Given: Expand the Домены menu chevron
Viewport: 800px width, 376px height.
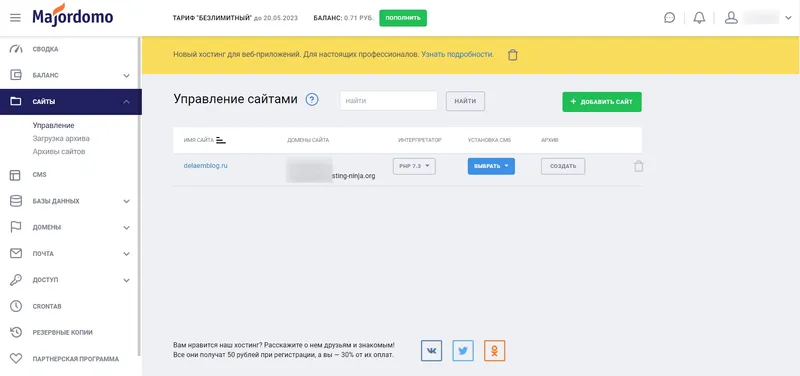Looking at the screenshot, I should [x=127, y=228].
